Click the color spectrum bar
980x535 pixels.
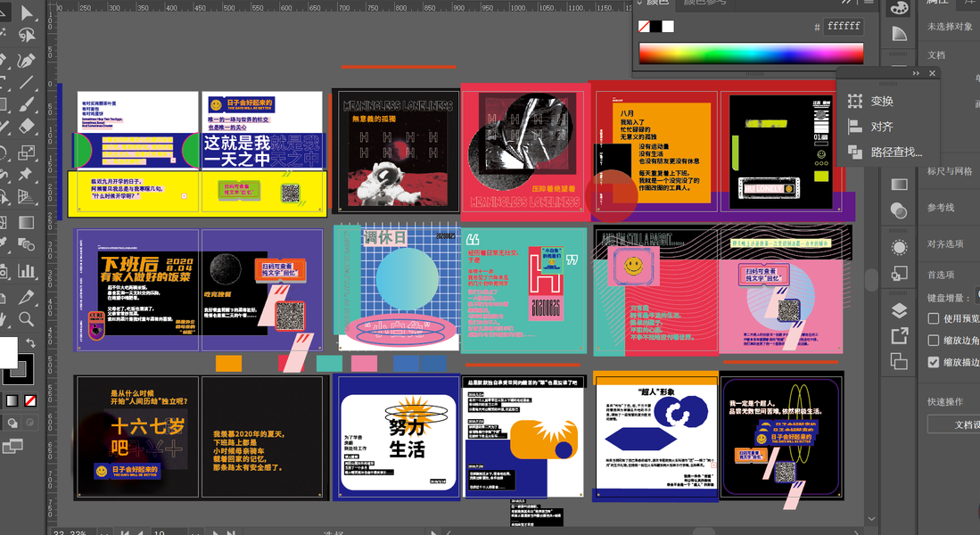coord(751,53)
